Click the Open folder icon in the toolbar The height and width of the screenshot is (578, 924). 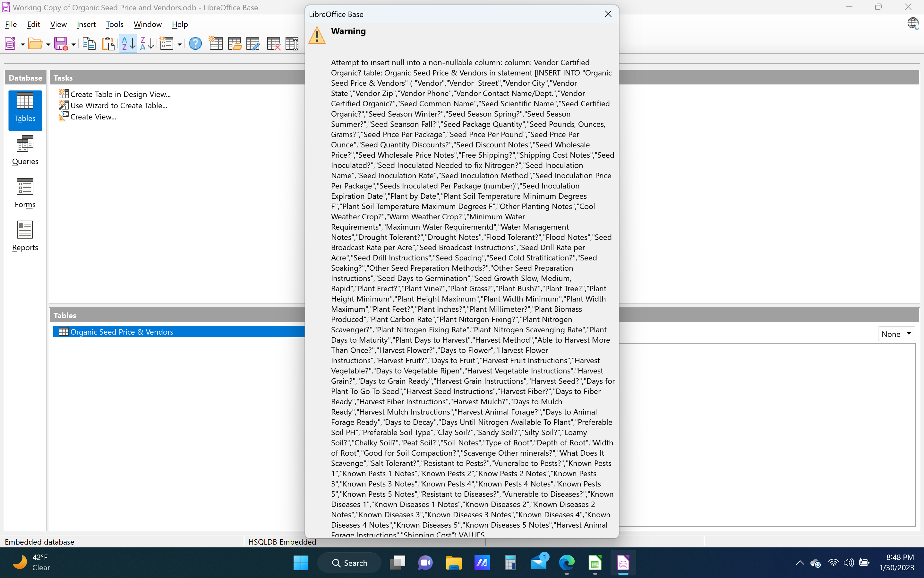pyautogui.click(x=36, y=44)
